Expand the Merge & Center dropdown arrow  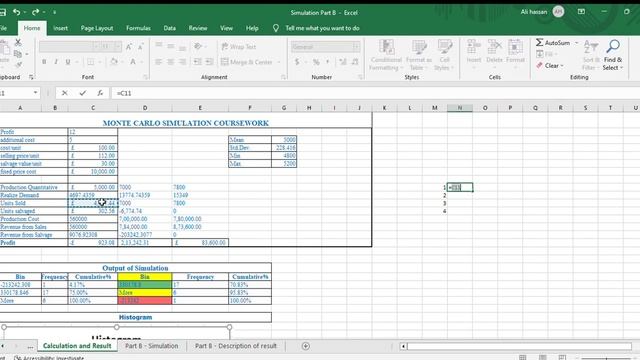[279, 62]
